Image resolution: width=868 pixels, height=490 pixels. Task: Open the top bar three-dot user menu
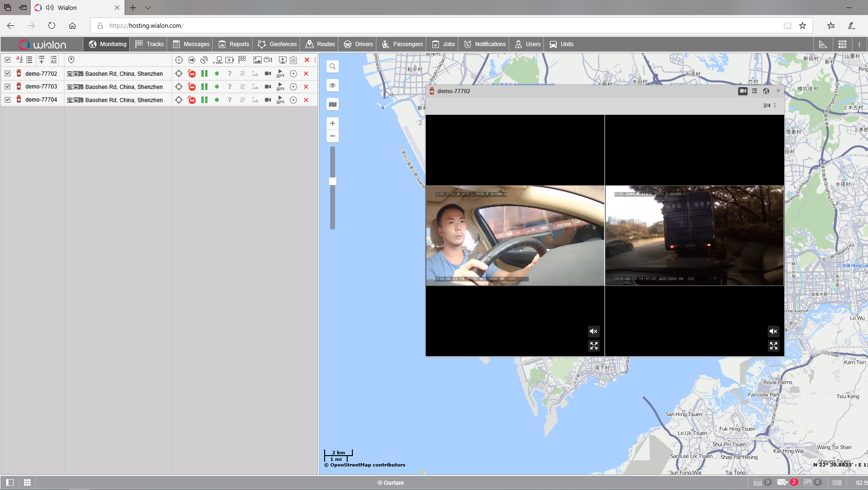[859, 44]
